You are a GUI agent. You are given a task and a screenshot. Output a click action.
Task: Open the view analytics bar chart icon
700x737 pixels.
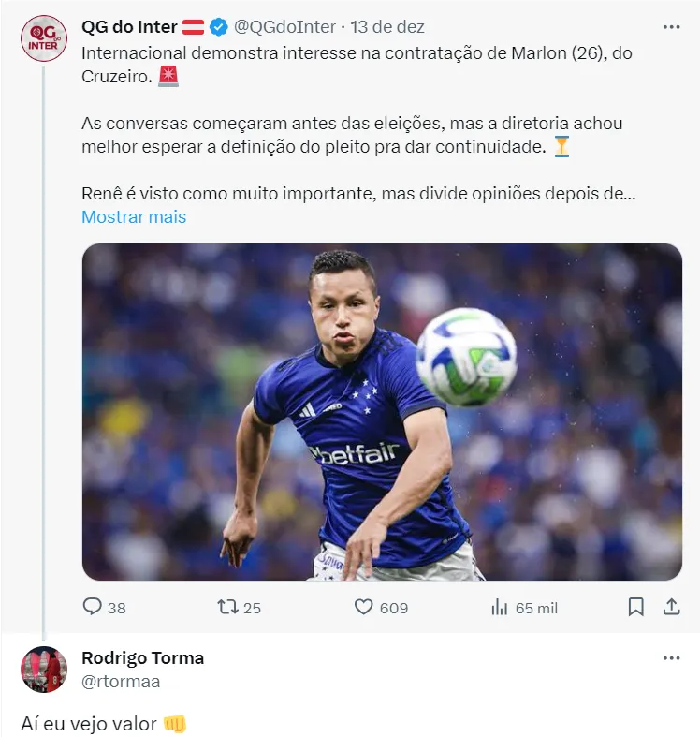pos(500,607)
